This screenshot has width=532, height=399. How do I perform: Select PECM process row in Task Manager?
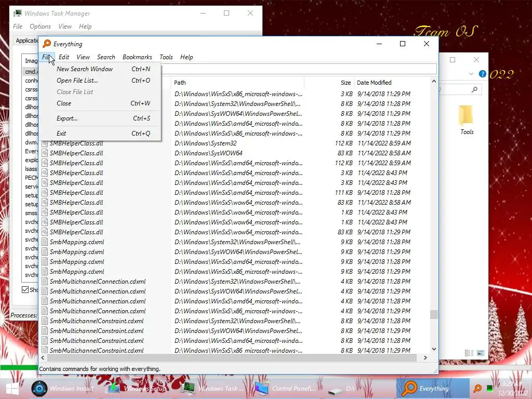click(x=31, y=178)
